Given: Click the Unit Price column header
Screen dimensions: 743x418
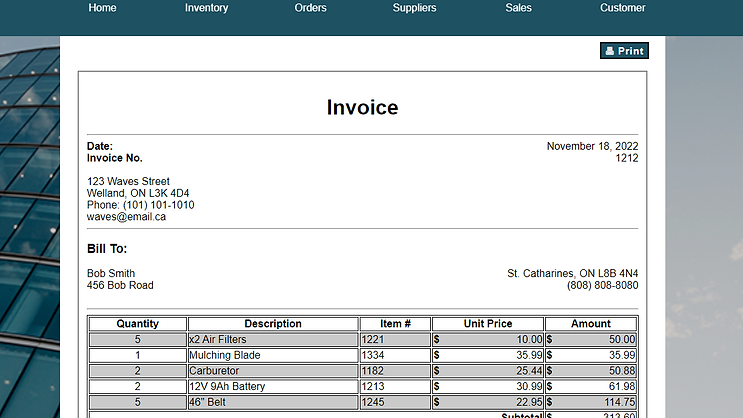Looking at the screenshot, I should pyautogui.click(x=488, y=324).
